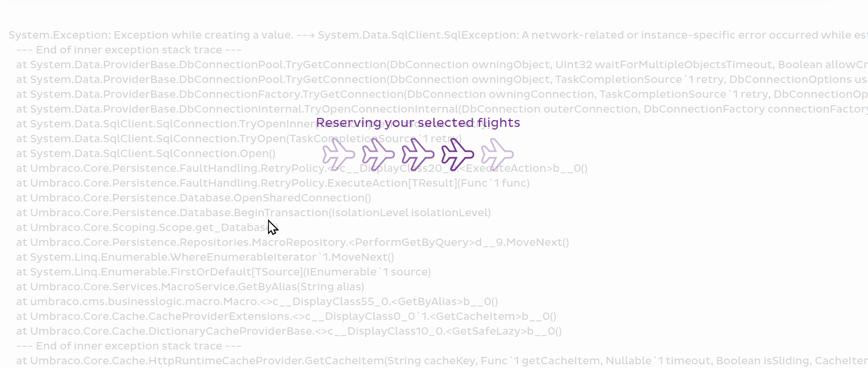Click the Database.BeginTransaction line

pos(254,213)
